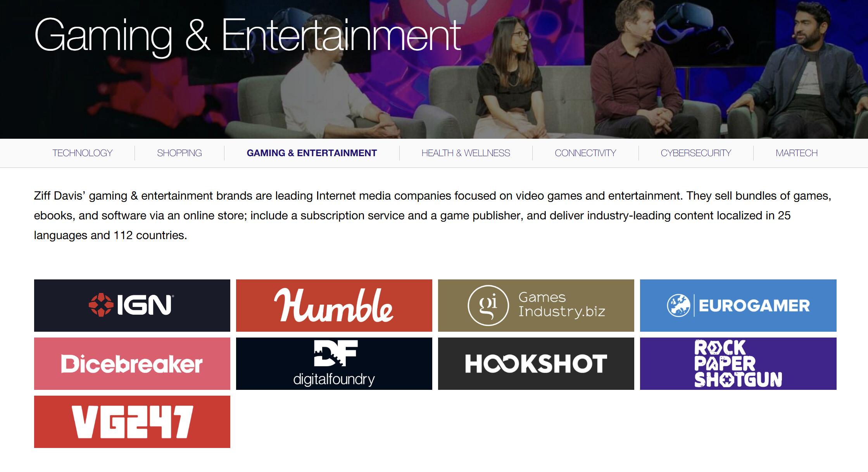Viewport: 868px width, 472px height.
Task: Open the Digital Foundry brand tile
Action: pos(334,363)
